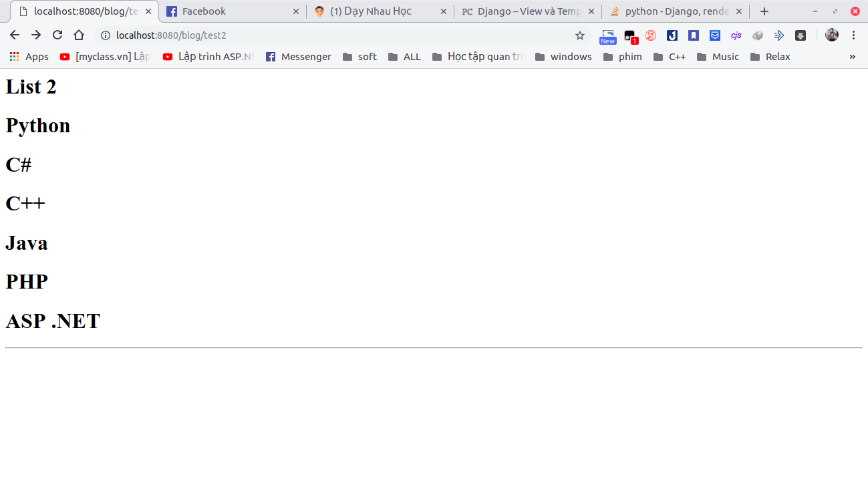Click the extension icon labeled New
Image resolution: width=868 pixels, height=495 pixels.
(x=607, y=36)
